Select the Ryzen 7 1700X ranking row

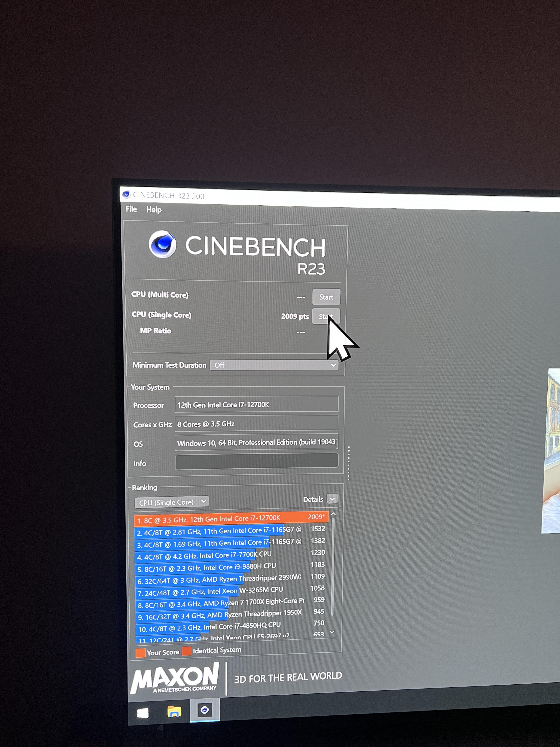231,602
